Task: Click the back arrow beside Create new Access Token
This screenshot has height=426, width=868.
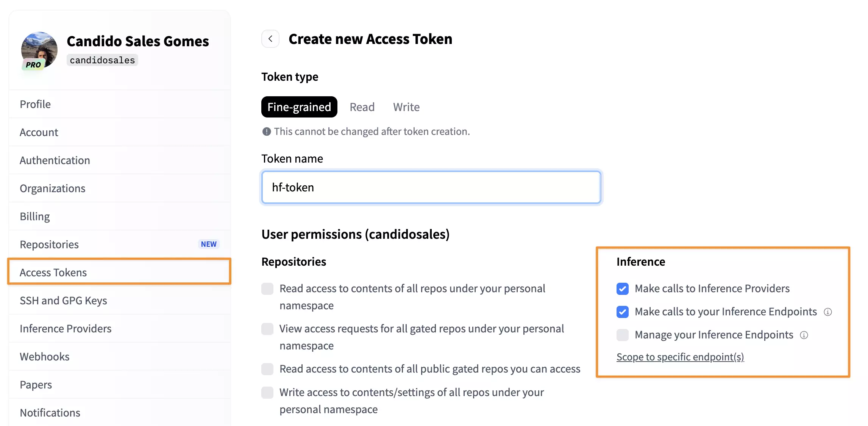Action: point(270,39)
